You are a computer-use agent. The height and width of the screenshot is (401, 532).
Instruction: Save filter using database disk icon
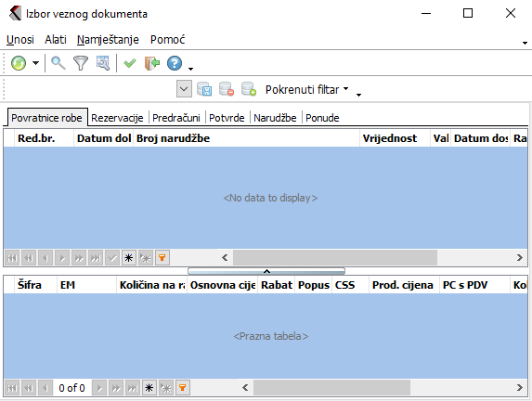(x=204, y=89)
